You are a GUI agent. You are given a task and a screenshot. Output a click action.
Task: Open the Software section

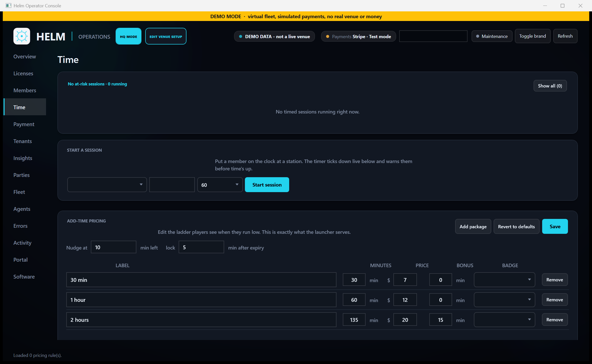(x=25, y=277)
